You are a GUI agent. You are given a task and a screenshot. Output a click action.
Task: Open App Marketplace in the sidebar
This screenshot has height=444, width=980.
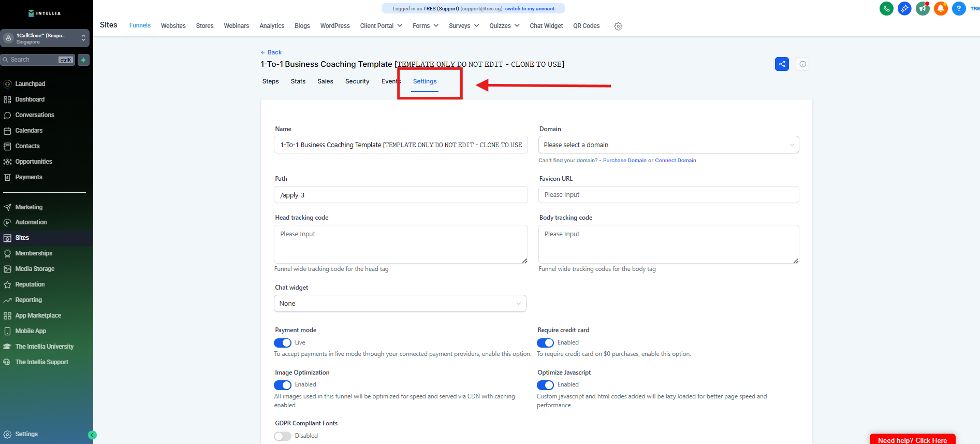[38, 316]
